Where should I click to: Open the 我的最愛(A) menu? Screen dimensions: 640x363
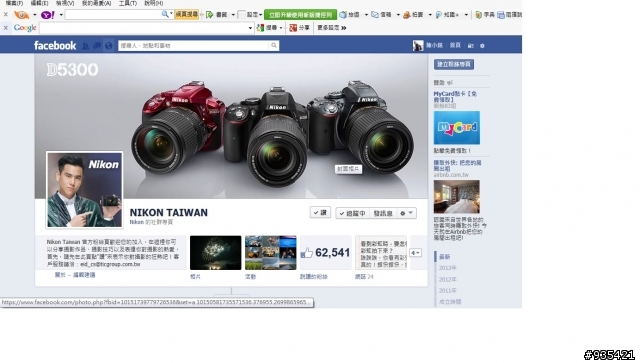pyautogui.click(x=96, y=3)
